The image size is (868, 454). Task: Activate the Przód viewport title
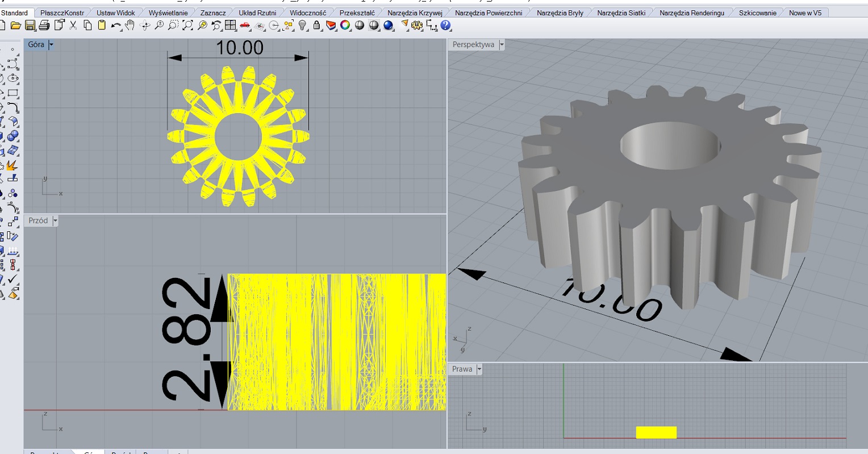38,220
